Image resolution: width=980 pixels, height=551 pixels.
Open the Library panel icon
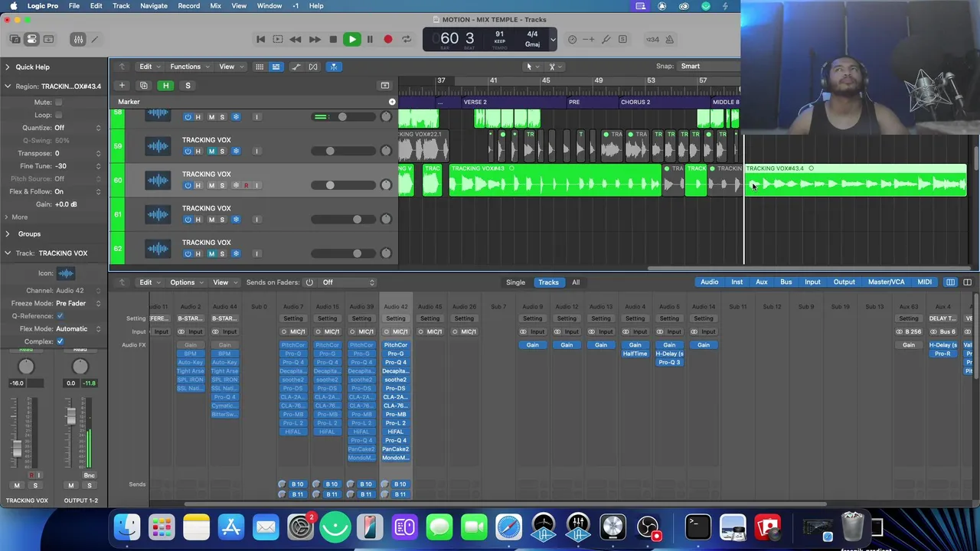15,39
